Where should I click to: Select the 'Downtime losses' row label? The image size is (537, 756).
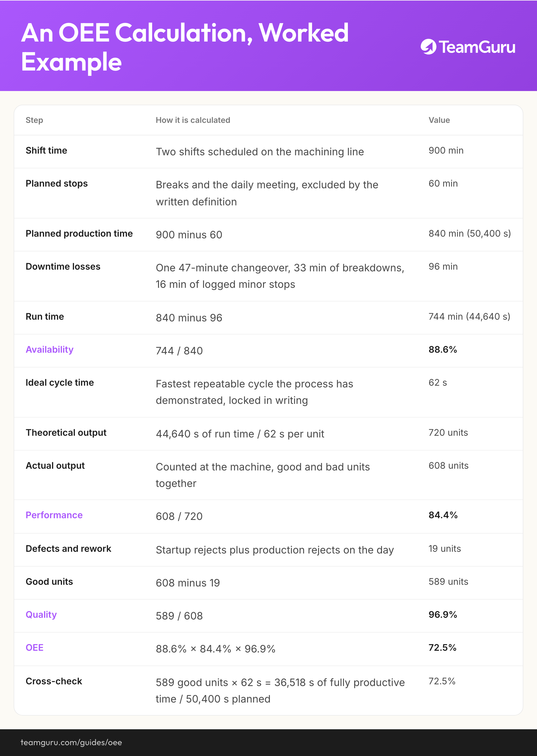[63, 267]
